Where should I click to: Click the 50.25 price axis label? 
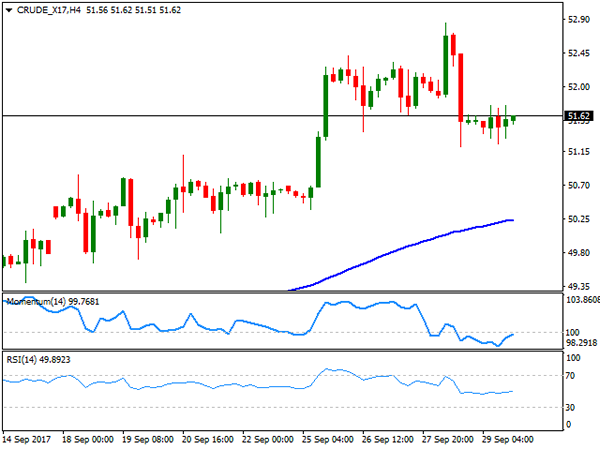click(579, 219)
